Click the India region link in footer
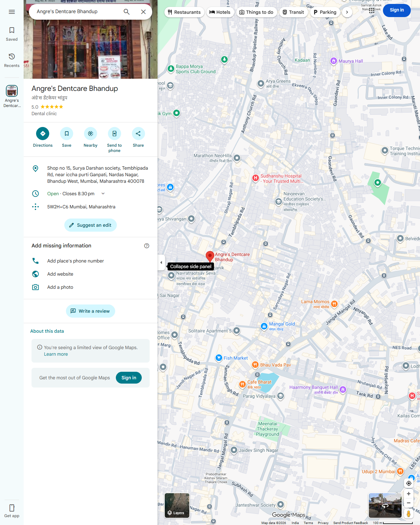The width and height of the screenshot is (420, 525). pyautogui.click(x=295, y=523)
